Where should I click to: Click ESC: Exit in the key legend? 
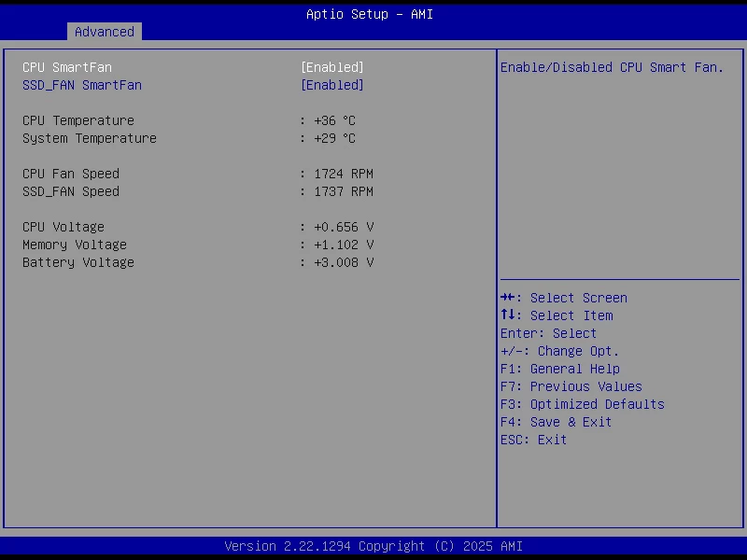(x=533, y=440)
